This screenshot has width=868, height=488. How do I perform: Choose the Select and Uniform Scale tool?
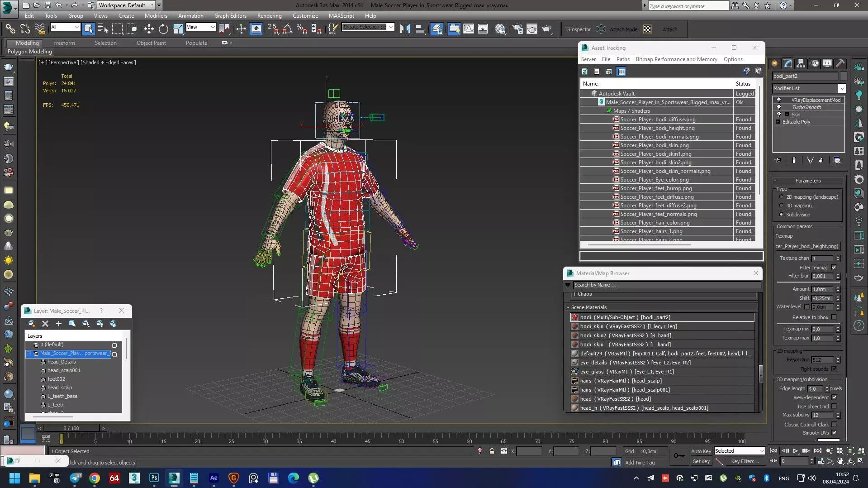[x=178, y=29]
